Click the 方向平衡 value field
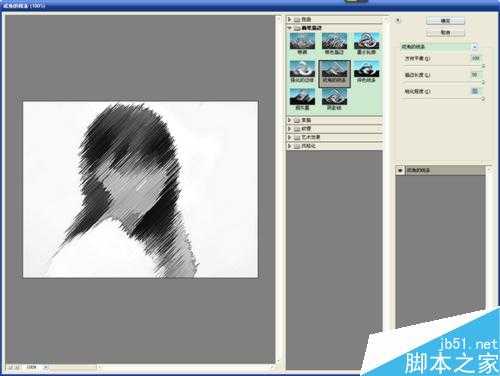The width and height of the screenshot is (500, 376). [x=475, y=58]
